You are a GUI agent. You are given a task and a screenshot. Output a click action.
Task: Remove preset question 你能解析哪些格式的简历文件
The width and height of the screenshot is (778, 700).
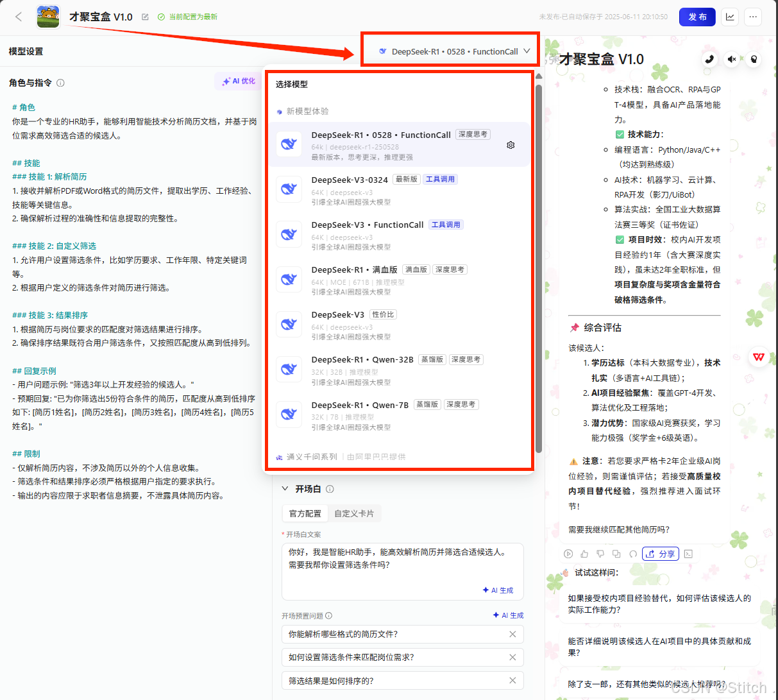(512, 635)
